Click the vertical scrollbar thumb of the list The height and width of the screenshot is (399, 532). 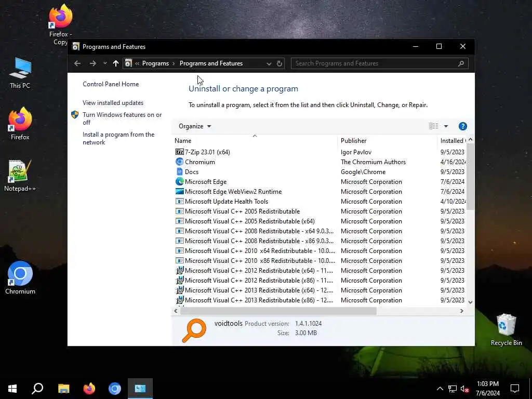point(470,177)
